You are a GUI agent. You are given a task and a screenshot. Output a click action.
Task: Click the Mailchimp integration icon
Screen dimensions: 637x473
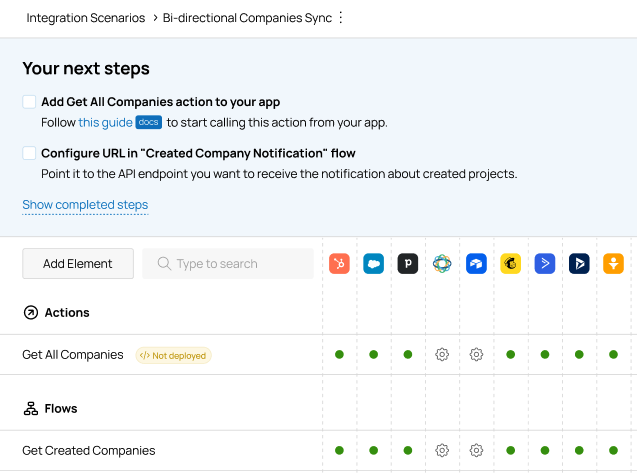point(511,264)
